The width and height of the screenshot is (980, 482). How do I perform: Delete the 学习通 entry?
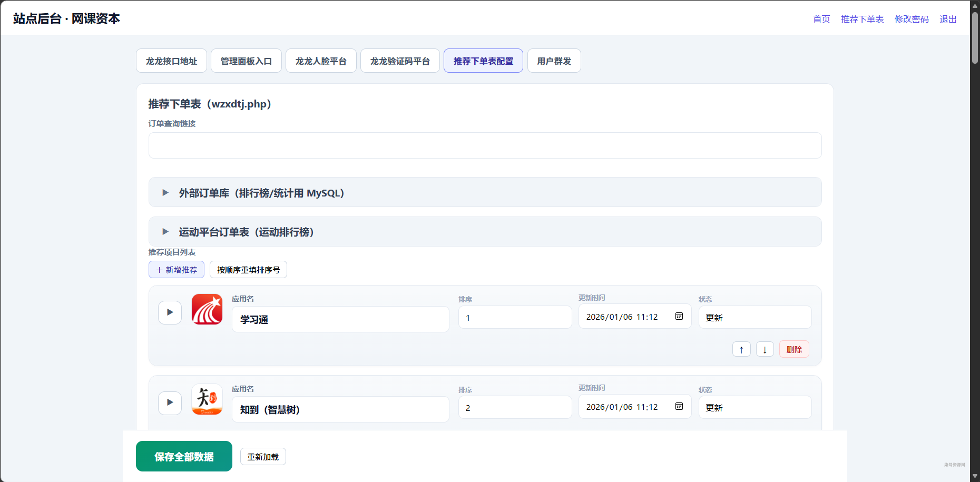pyautogui.click(x=794, y=349)
